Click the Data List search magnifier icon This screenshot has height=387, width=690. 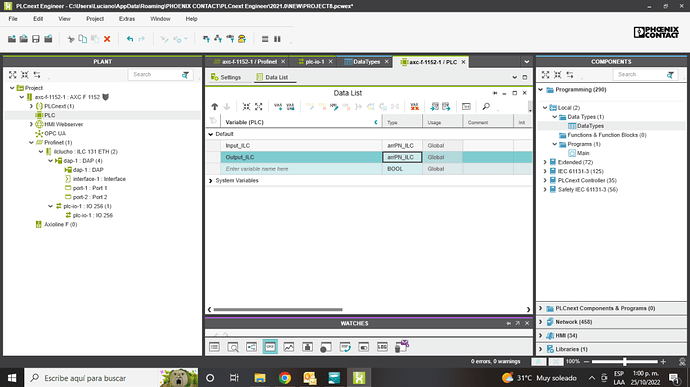pos(486,107)
